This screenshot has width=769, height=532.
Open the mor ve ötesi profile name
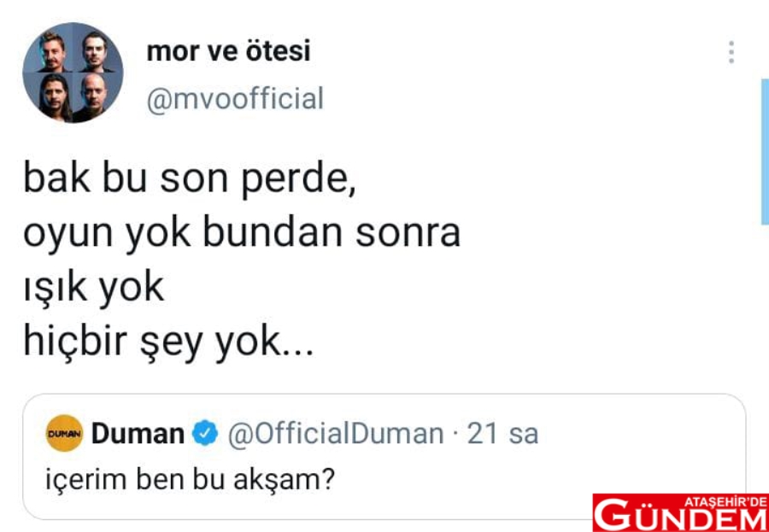[x=228, y=51]
